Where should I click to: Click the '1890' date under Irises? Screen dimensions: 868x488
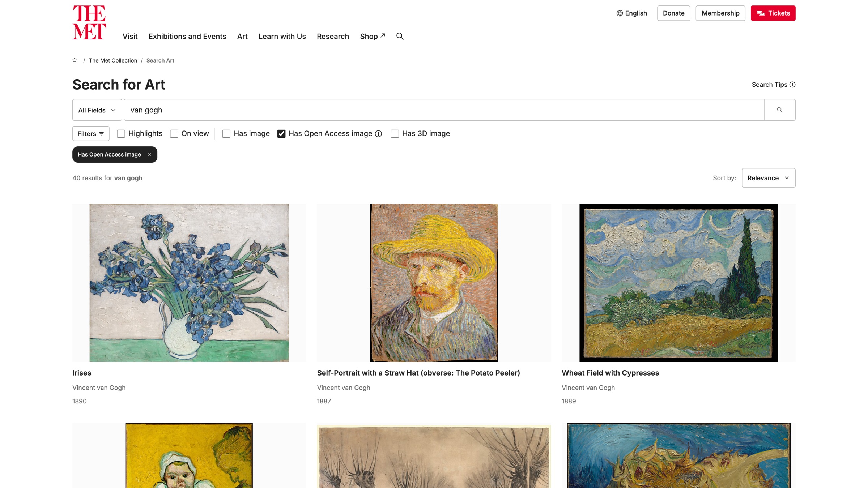(x=80, y=401)
